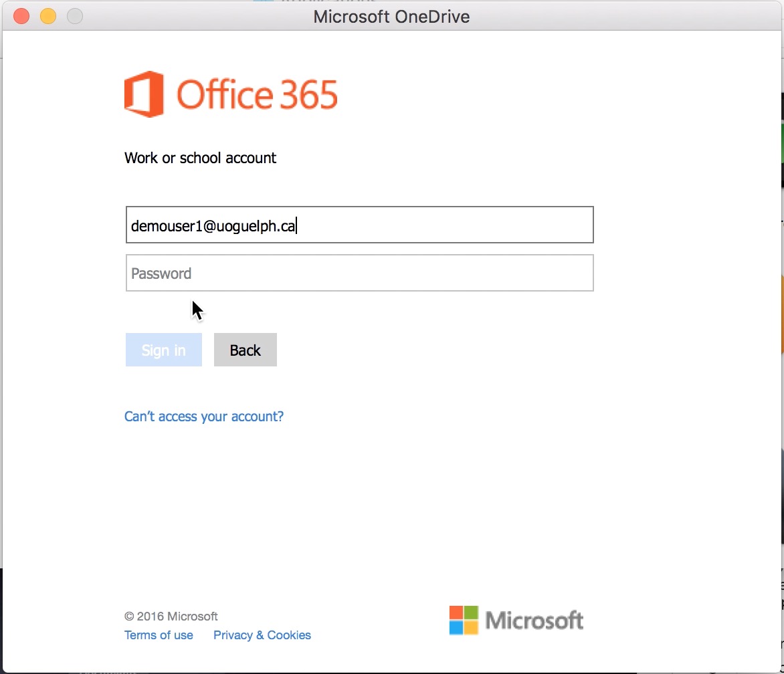Click the Microsoft logo in the footer
Screen dimensions: 784x674
pyautogui.click(x=516, y=620)
